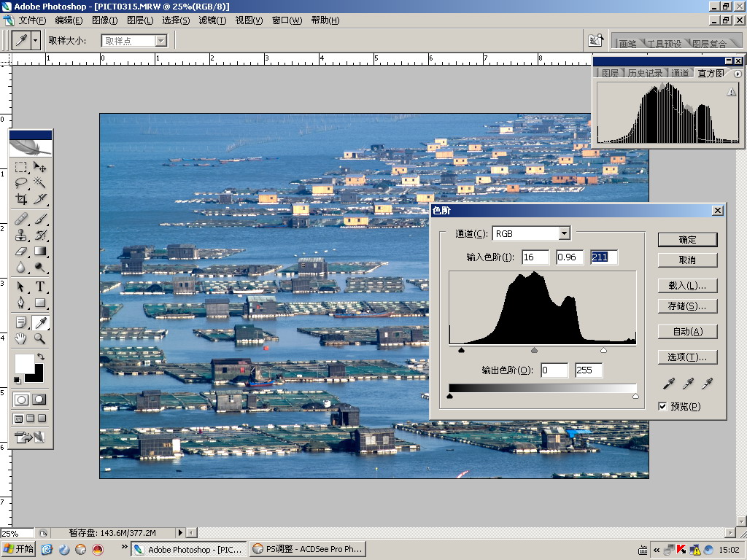This screenshot has width=747, height=560.
Task: Toggle the 预览 preview checkbox
Action: point(662,406)
